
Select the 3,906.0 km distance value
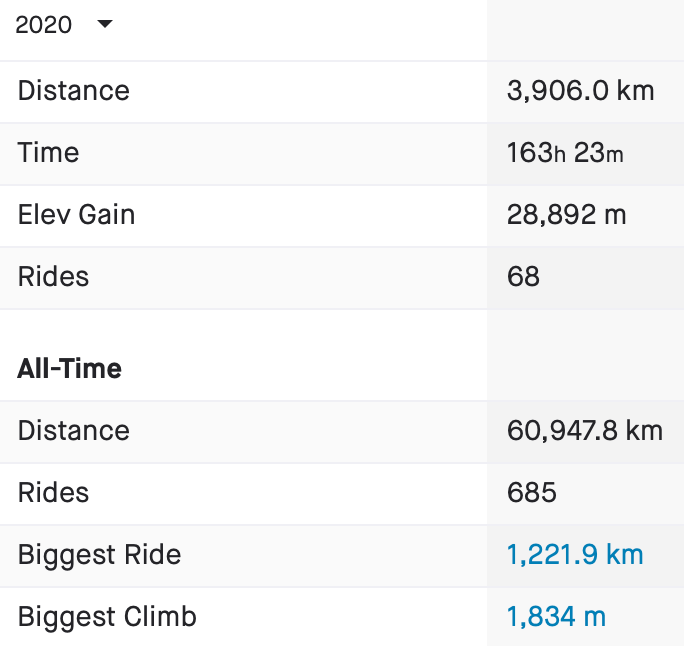tap(580, 91)
